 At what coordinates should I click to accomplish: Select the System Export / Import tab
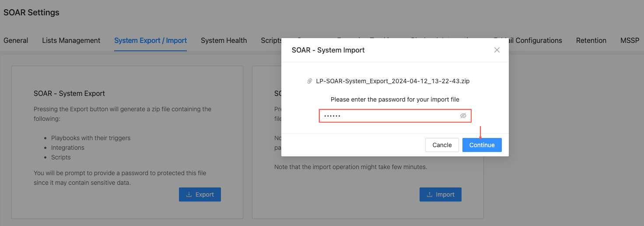click(x=150, y=40)
